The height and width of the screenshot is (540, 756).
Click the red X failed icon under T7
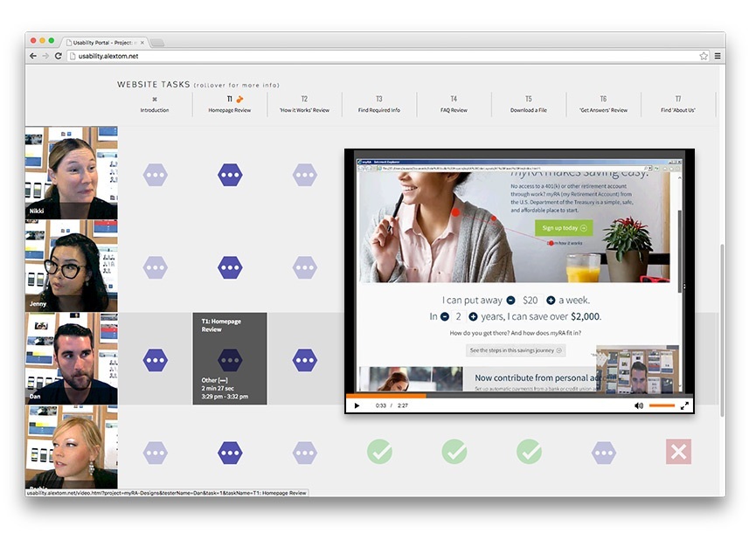pos(678,452)
